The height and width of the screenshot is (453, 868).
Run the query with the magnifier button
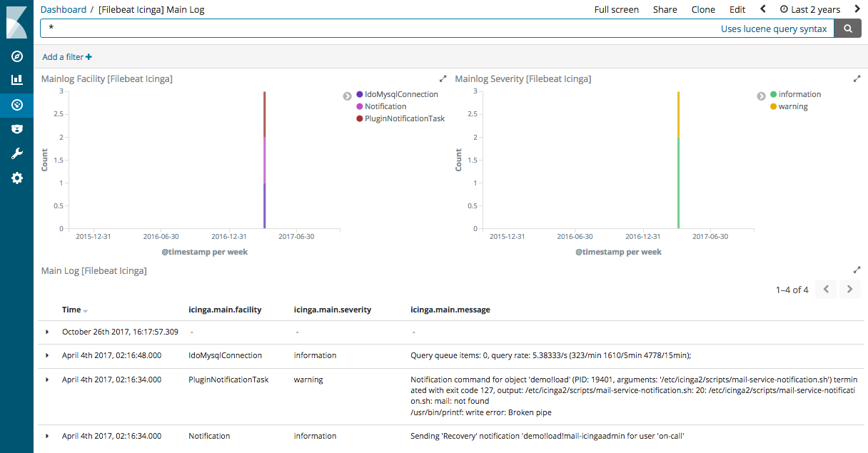tap(848, 29)
